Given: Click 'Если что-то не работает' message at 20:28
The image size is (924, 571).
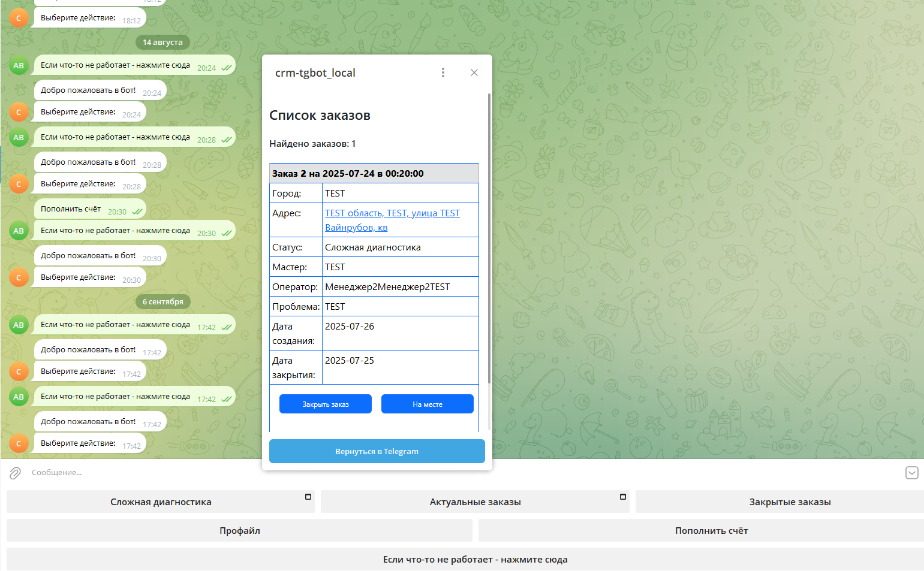Looking at the screenshot, I should click(134, 137).
